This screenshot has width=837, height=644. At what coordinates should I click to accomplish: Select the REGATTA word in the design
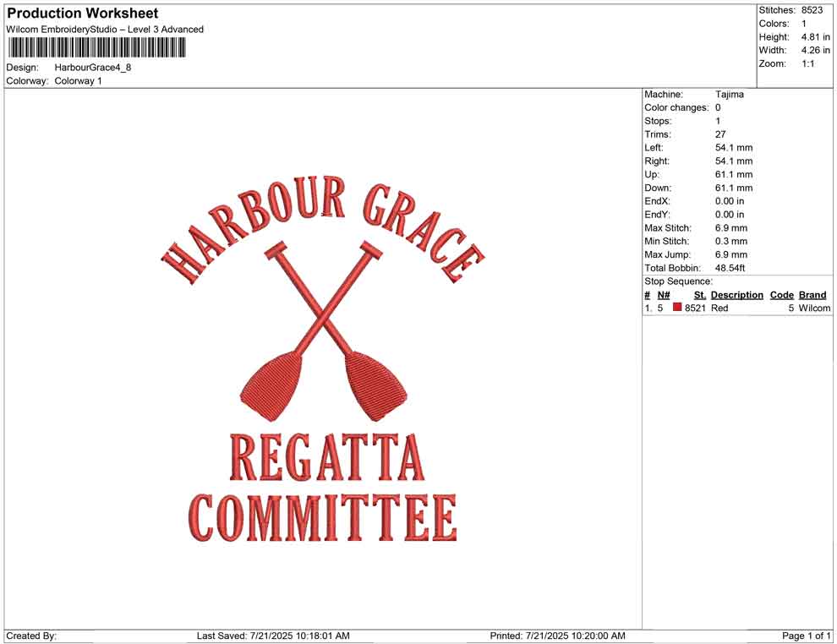[x=327, y=458]
